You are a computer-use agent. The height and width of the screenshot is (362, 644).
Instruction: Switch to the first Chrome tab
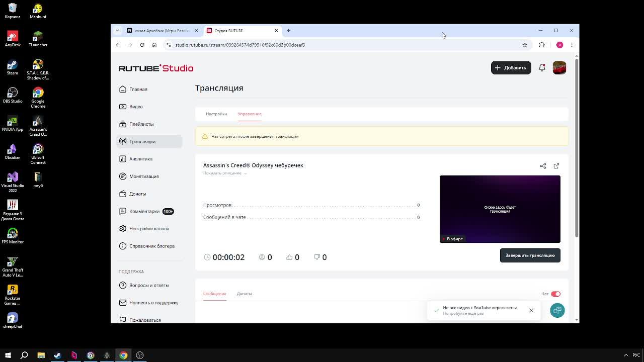(x=162, y=31)
